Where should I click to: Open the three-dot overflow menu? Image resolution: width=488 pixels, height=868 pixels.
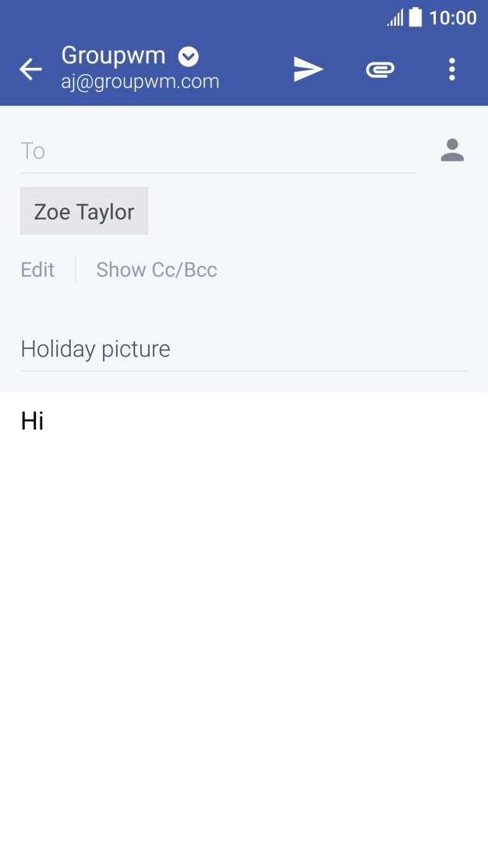[x=452, y=69]
